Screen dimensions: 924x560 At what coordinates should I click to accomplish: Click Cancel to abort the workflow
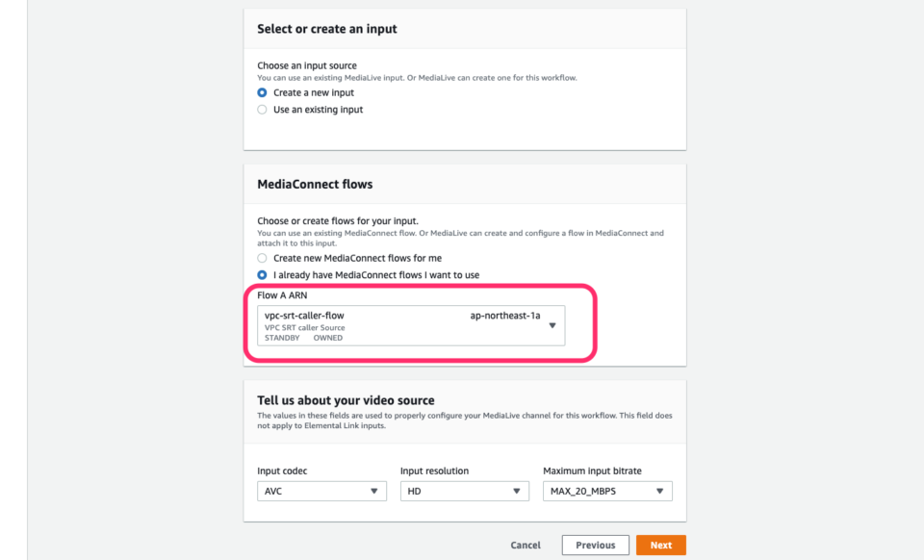(x=526, y=544)
